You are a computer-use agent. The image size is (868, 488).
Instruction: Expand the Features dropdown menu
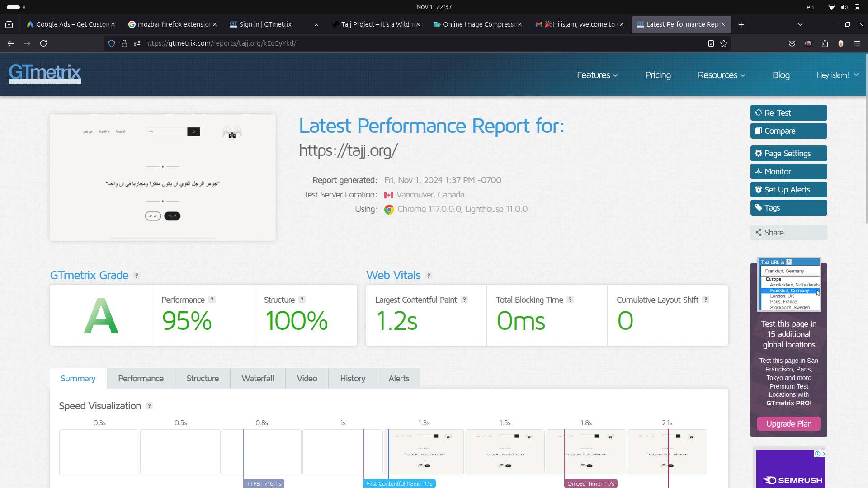[597, 75]
